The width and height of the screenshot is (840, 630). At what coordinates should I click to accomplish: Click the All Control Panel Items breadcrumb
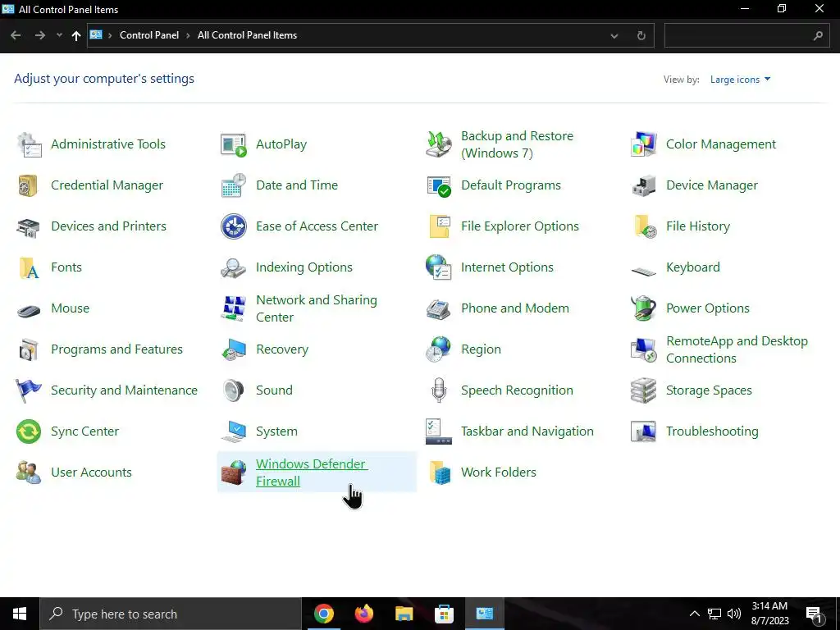(247, 35)
